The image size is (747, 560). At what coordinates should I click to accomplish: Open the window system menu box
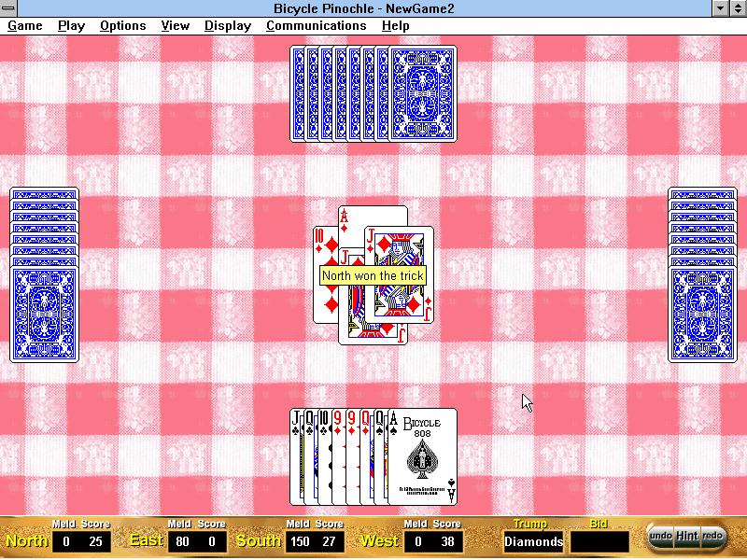coord(8,8)
